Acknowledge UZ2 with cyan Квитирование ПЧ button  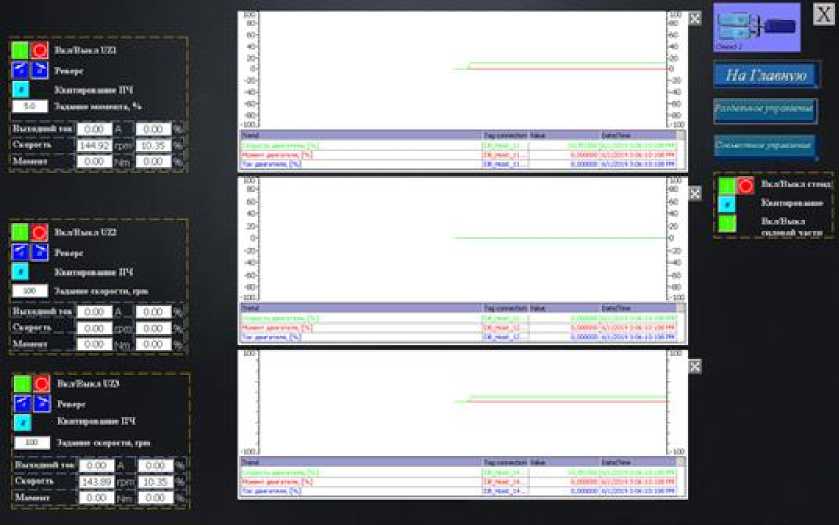(x=20, y=271)
